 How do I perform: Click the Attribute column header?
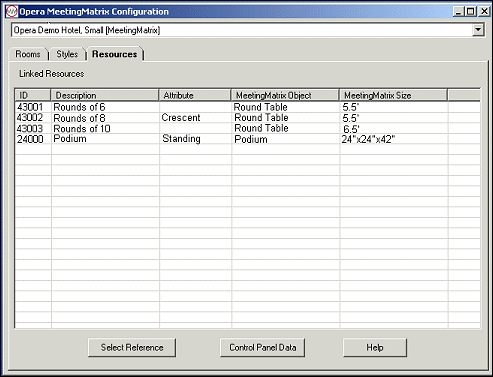point(195,95)
